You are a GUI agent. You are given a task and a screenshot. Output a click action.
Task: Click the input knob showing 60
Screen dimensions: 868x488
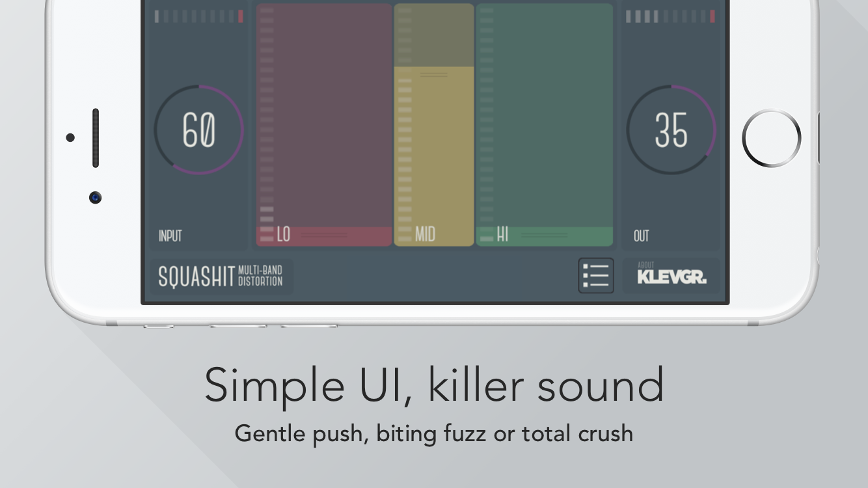click(198, 129)
